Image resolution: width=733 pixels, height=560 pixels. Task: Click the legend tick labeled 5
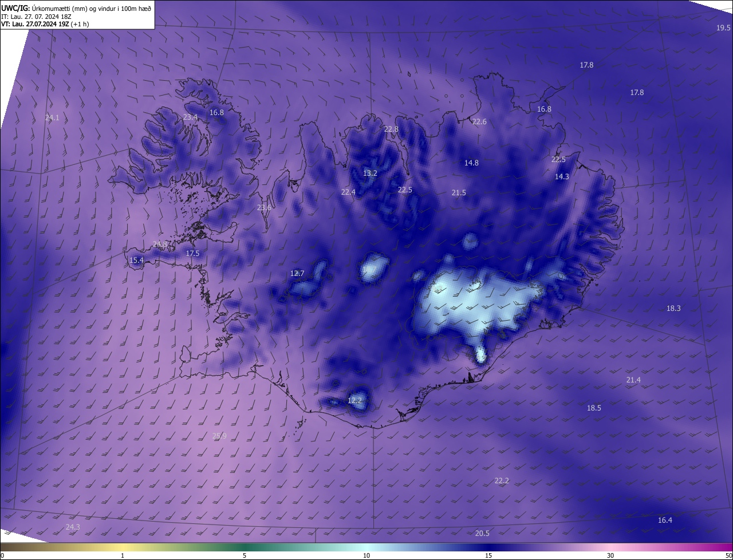245,556
